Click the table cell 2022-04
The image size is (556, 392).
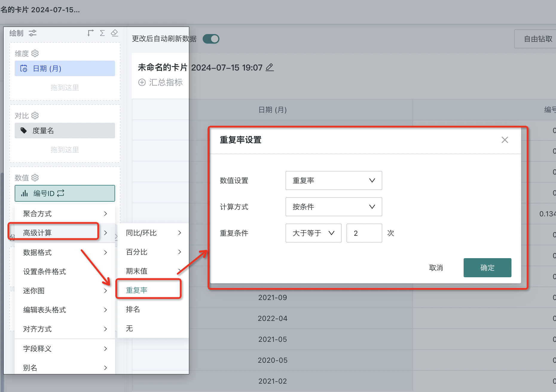point(272,318)
